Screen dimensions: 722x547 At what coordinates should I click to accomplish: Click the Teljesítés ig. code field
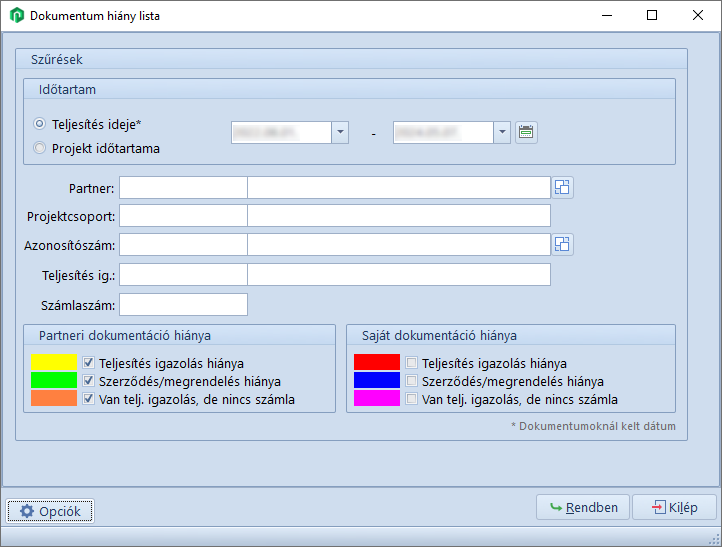click(183, 275)
